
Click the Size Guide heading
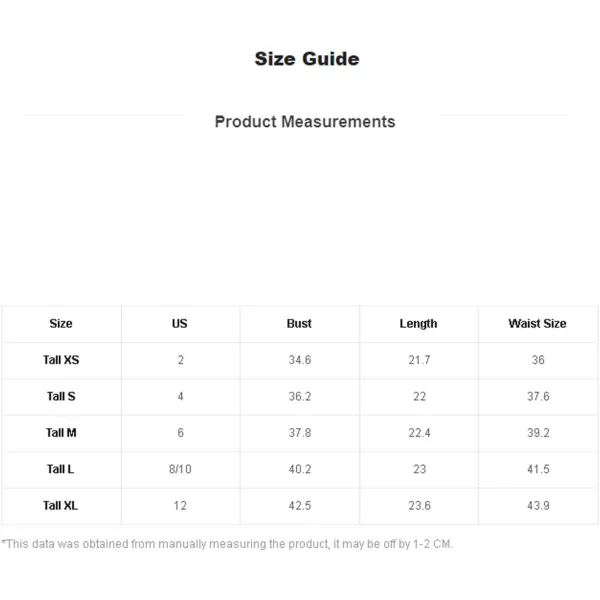coord(307,59)
